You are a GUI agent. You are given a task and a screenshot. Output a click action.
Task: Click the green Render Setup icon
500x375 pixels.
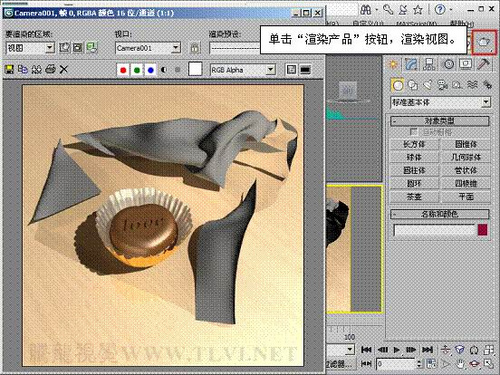[x=92, y=48]
